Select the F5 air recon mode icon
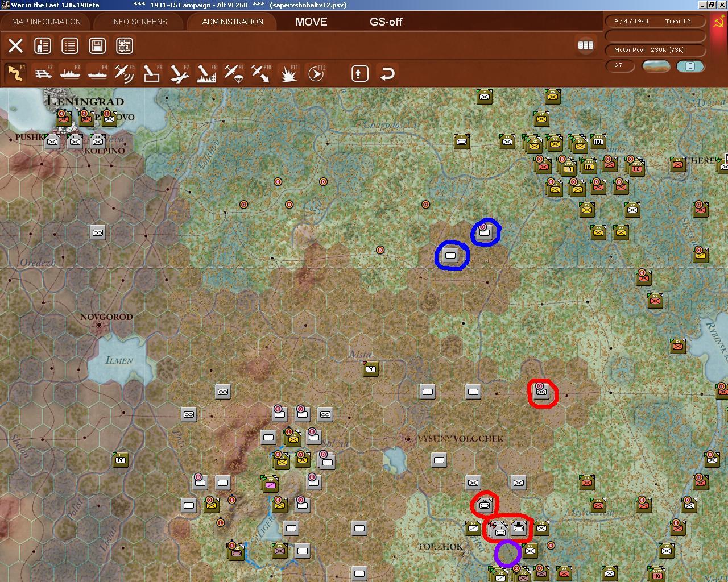This screenshot has width=728, height=582. click(125, 73)
